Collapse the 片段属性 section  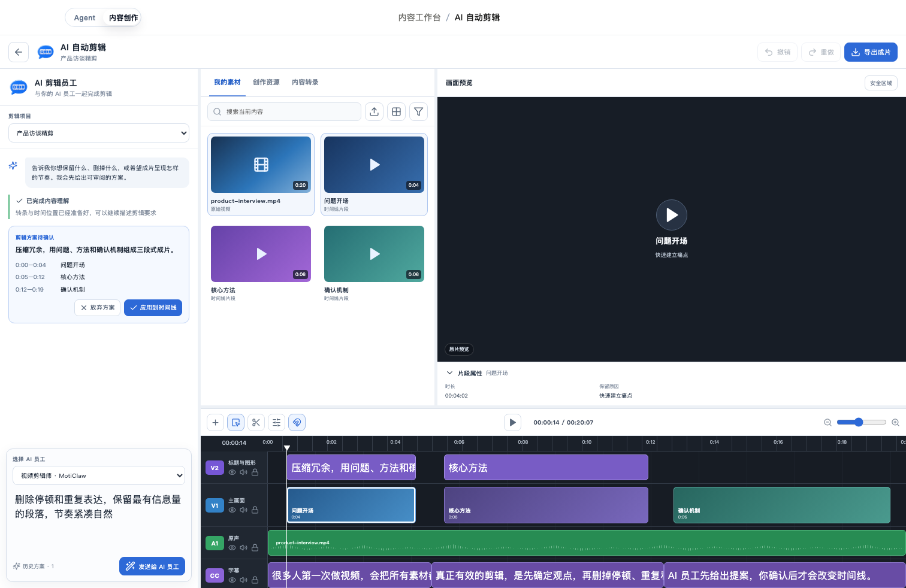(x=450, y=373)
